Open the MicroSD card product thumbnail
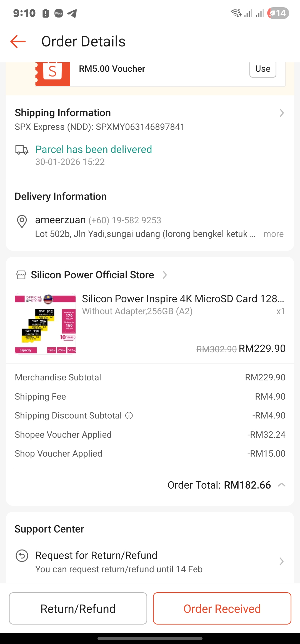The height and width of the screenshot is (644, 300). (x=45, y=323)
